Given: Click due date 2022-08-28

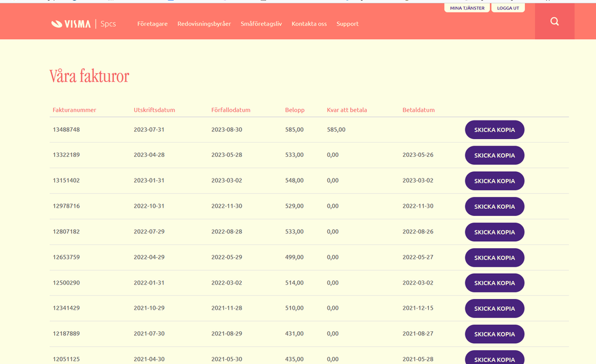Looking at the screenshot, I should point(227,232).
